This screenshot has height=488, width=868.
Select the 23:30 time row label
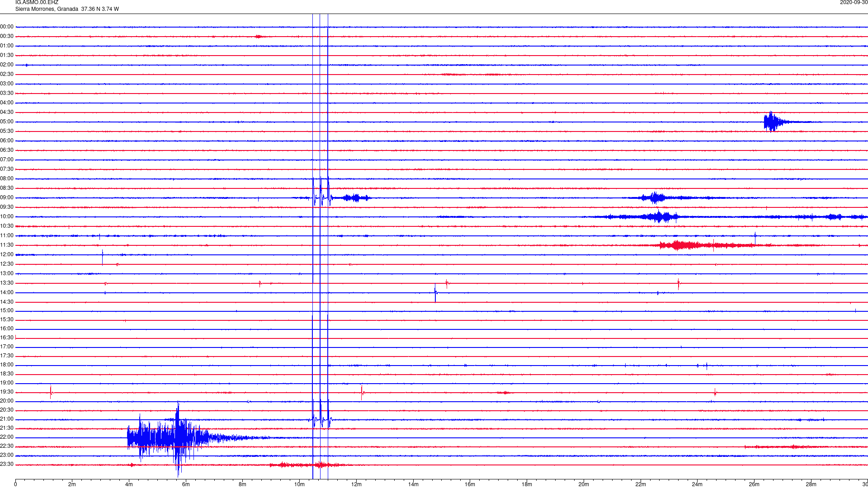pyautogui.click(x=7, y=464)
